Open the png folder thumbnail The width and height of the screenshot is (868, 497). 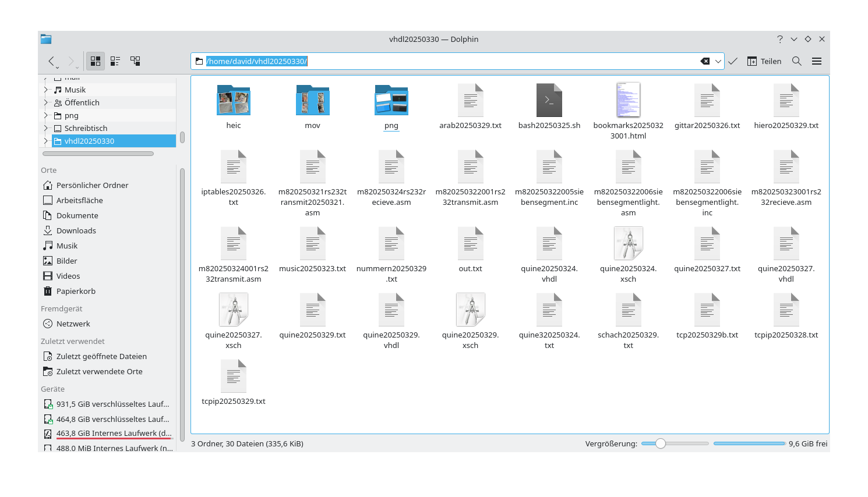click(x=391, y=100)
